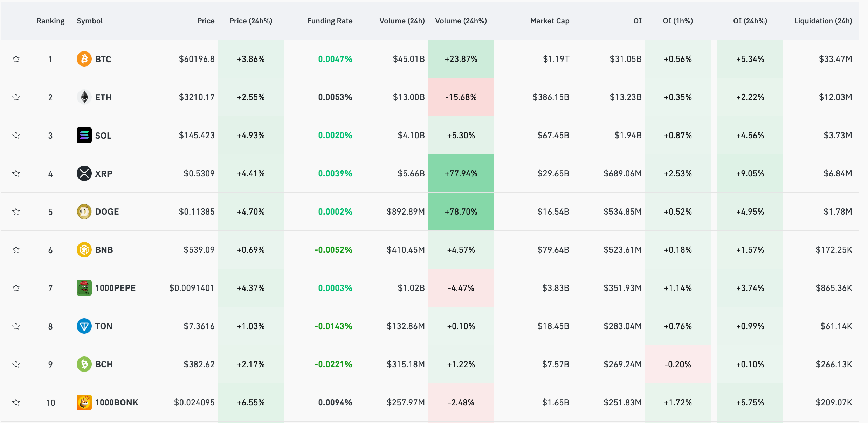
Task: Add TON to favorites via star
Action: [16, 326]
